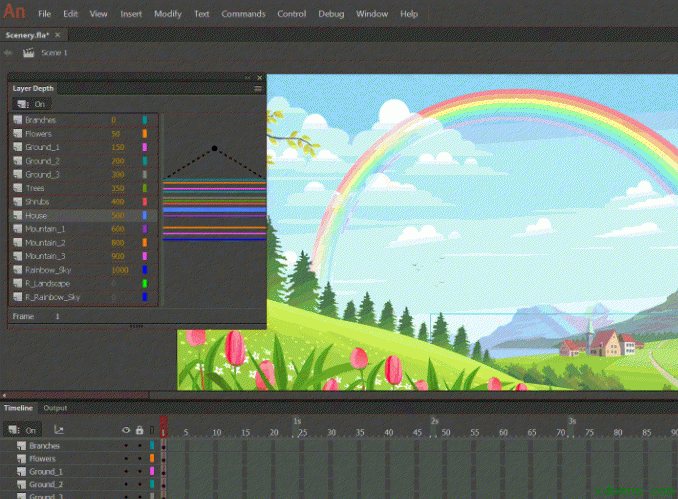Click the Ground_3 layer icon in Layer Depth
Image resolution: width=678 pixels, height=499 pixels.
click(x=17, y=174)
